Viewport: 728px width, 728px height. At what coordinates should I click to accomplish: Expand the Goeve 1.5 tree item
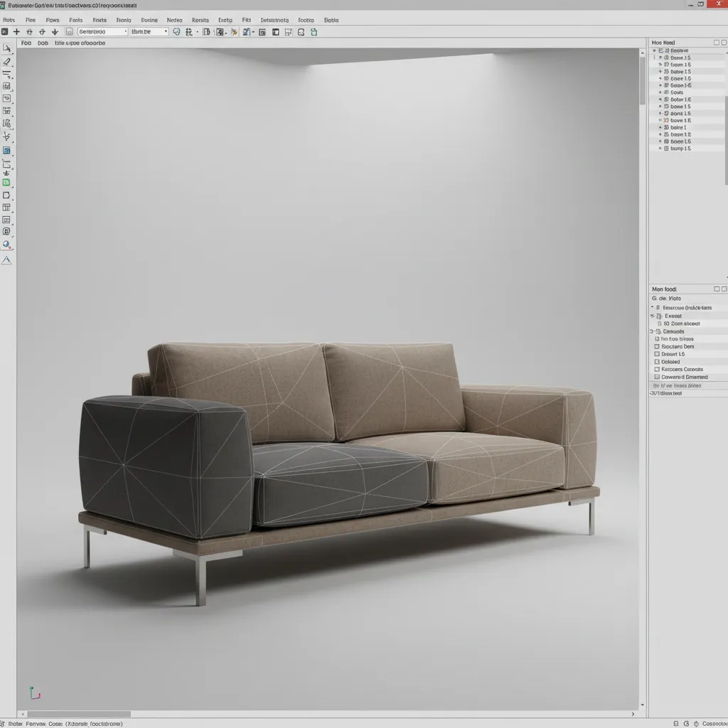pyautogui.click(x=660, y=58)
